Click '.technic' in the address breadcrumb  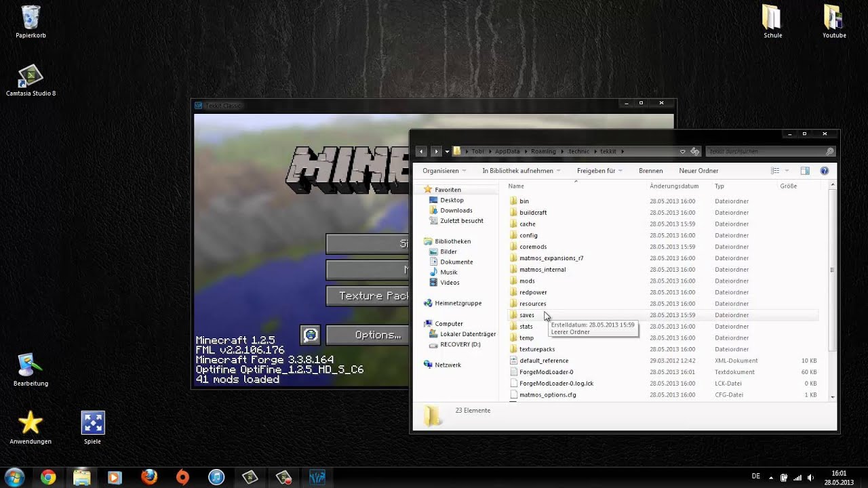click(x=578, y=152)
